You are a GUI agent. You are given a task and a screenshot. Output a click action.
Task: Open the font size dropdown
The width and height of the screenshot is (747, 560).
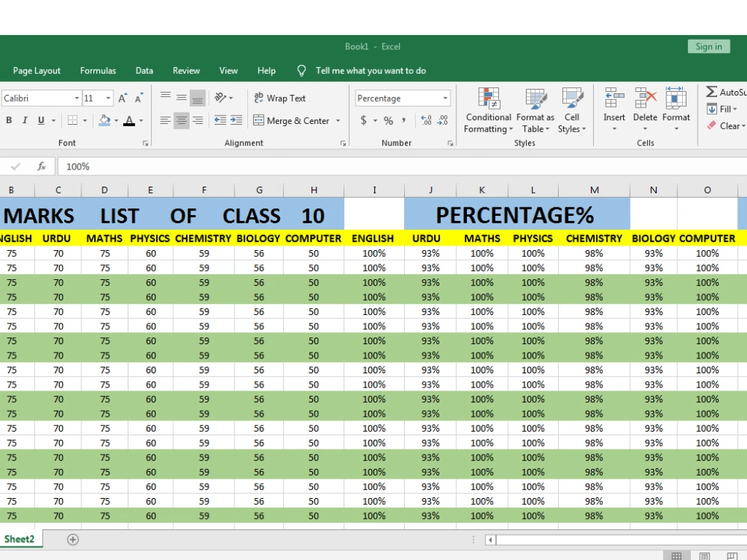click(108, 99)
